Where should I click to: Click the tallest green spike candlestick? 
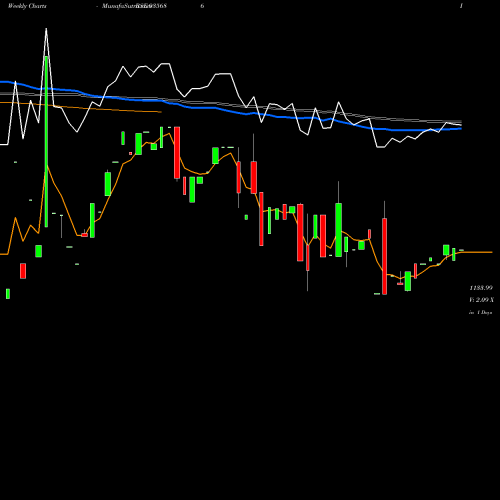(46, 142)
